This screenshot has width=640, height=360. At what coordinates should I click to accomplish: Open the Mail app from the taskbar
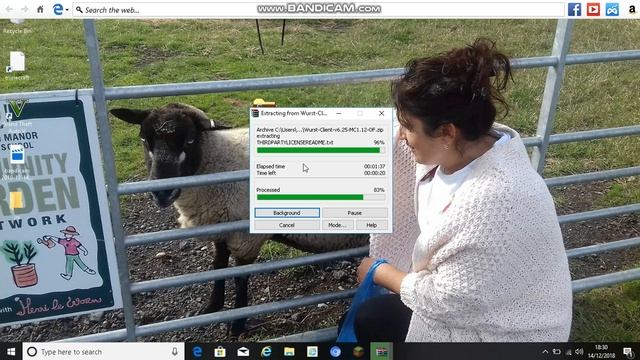tap(243, 351)
